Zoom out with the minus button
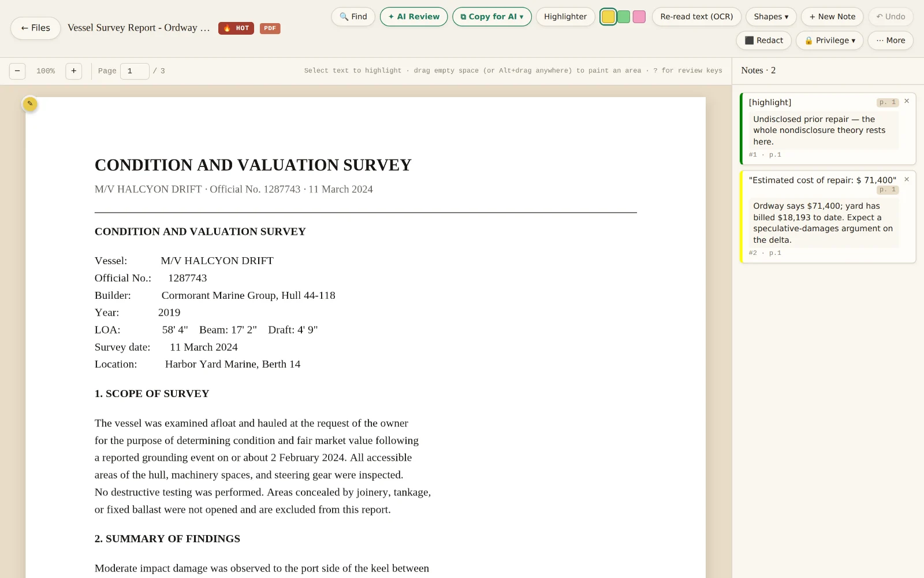 click(x=17, y=71)
